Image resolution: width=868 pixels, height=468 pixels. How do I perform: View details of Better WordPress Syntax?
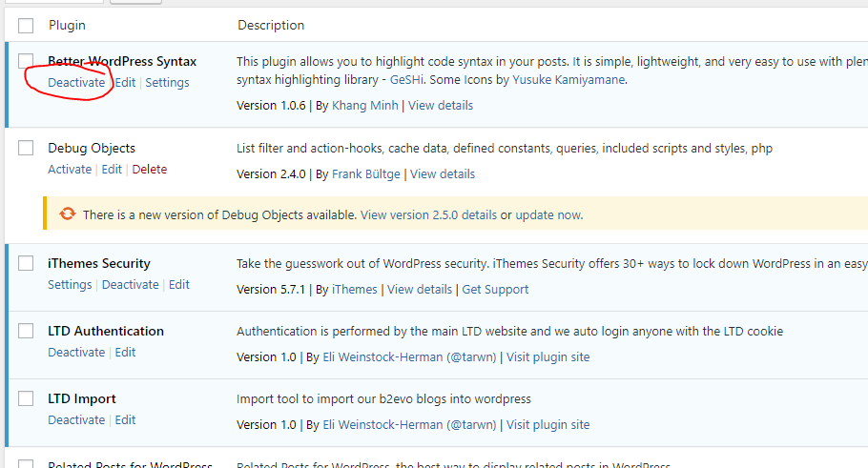(x=441, y=106)
